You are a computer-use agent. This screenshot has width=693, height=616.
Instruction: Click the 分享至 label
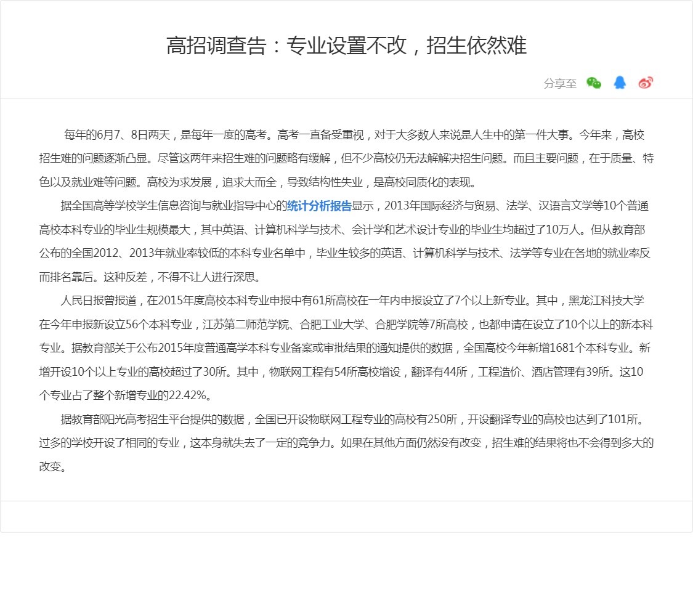click(x=560, y=83)
